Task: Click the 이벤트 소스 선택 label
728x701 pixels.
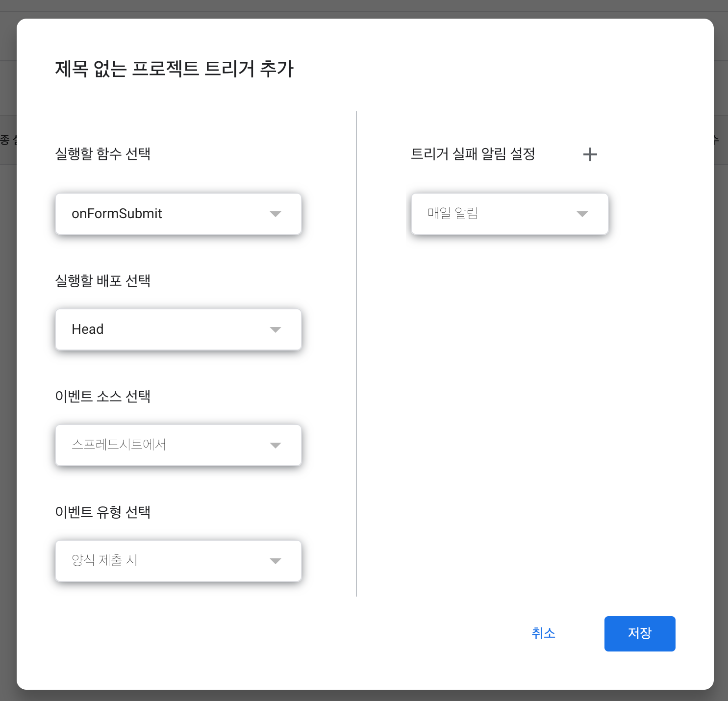Action: click(102, 396)
